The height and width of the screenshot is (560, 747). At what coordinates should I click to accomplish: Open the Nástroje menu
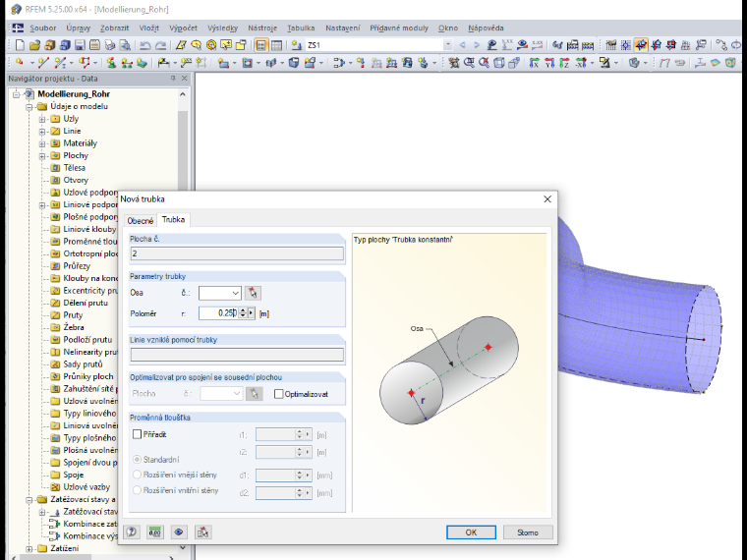pyautogui.click(x=262, y=28)
